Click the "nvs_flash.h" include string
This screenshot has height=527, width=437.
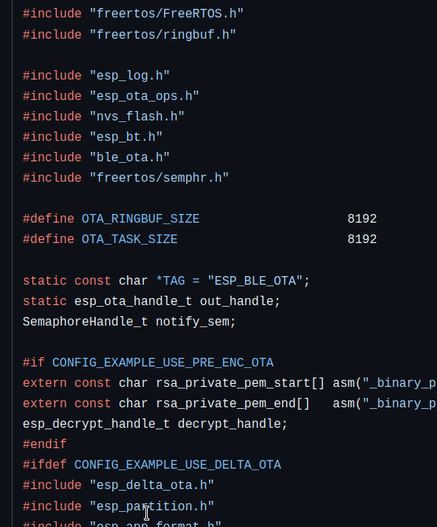point(137,117)
